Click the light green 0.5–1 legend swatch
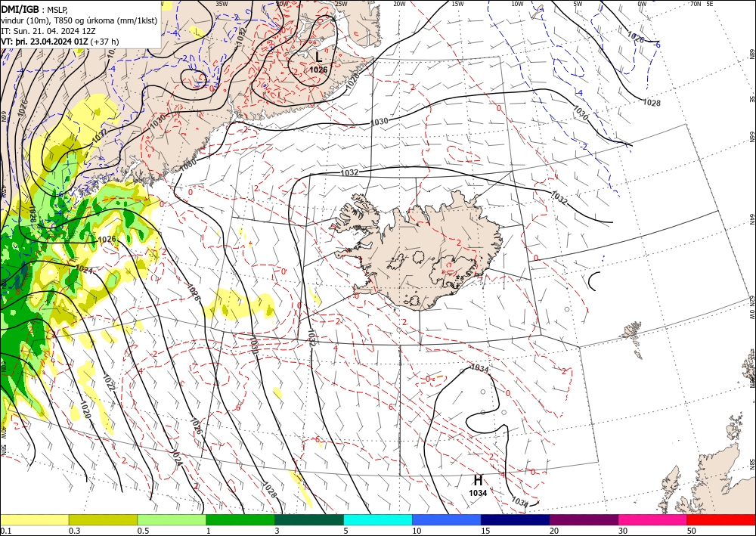The width and height of the screenshot is (756, 536). coord(172,519)
